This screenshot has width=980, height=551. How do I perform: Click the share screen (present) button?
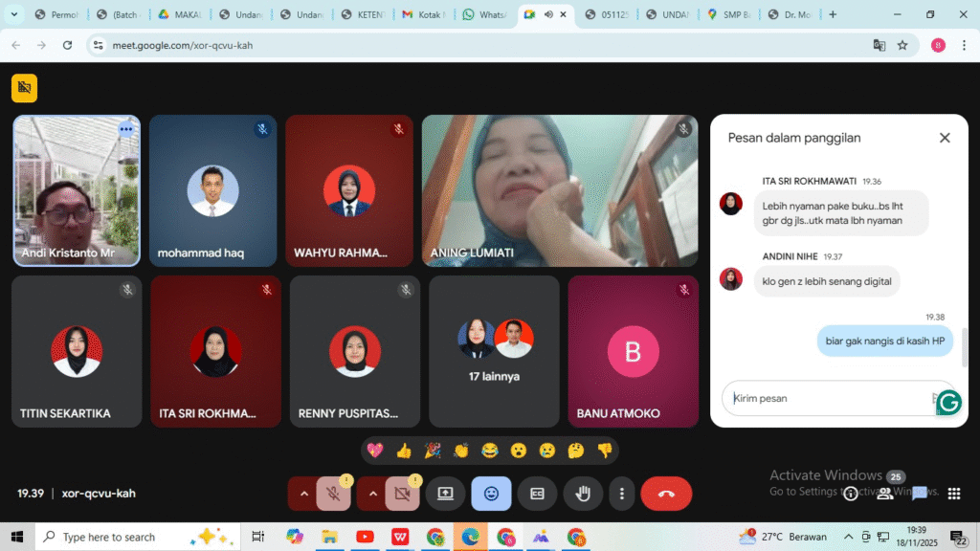point(445,494)
